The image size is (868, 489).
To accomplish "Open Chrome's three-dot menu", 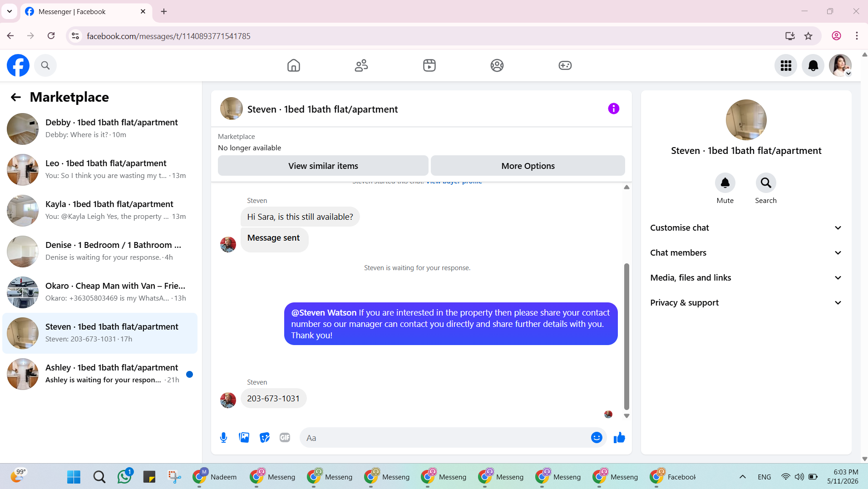I will [857, 36].
